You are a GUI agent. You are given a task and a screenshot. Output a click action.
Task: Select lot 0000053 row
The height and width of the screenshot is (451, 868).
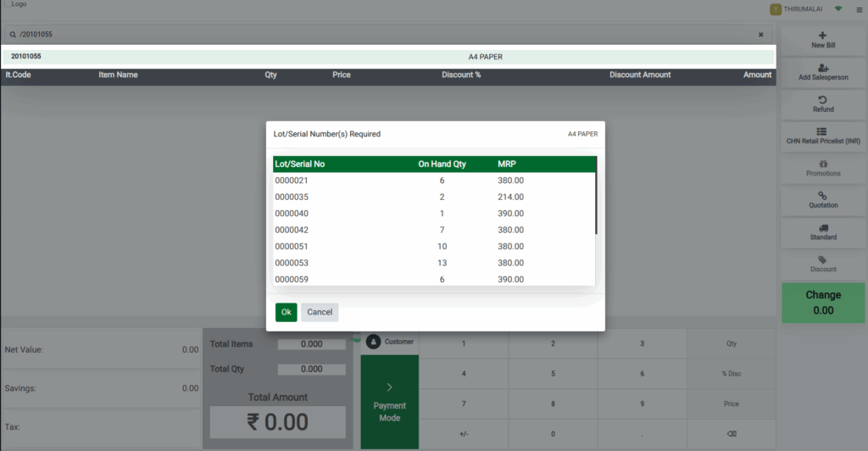pos(434,263)
